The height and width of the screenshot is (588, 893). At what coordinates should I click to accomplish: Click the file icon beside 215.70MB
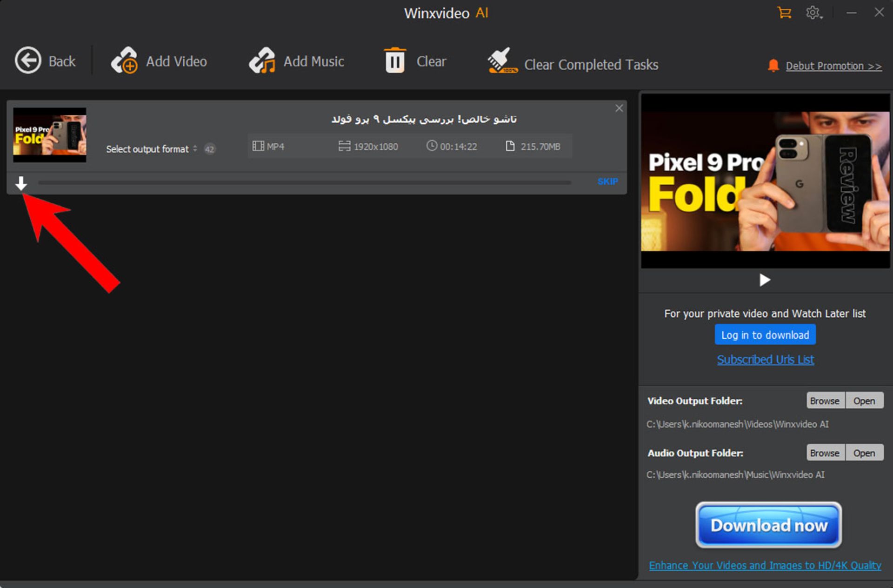(x=510, y=146)
